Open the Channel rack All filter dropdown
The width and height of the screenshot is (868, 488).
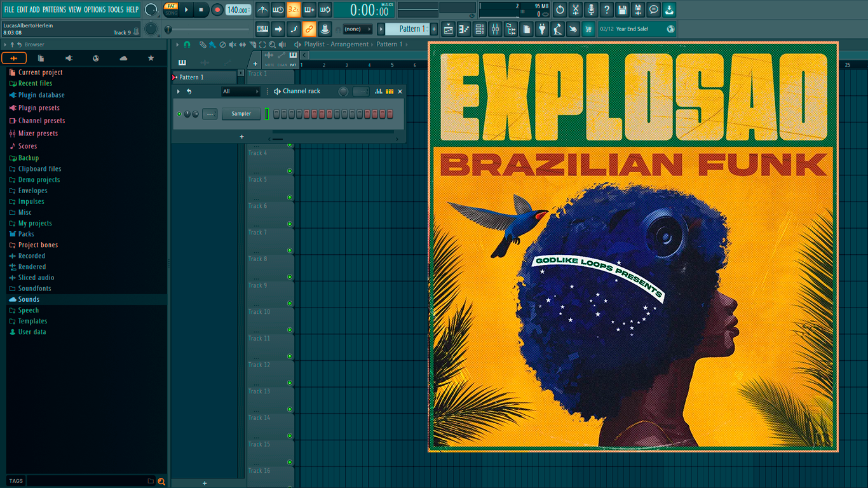coord(241,91)
